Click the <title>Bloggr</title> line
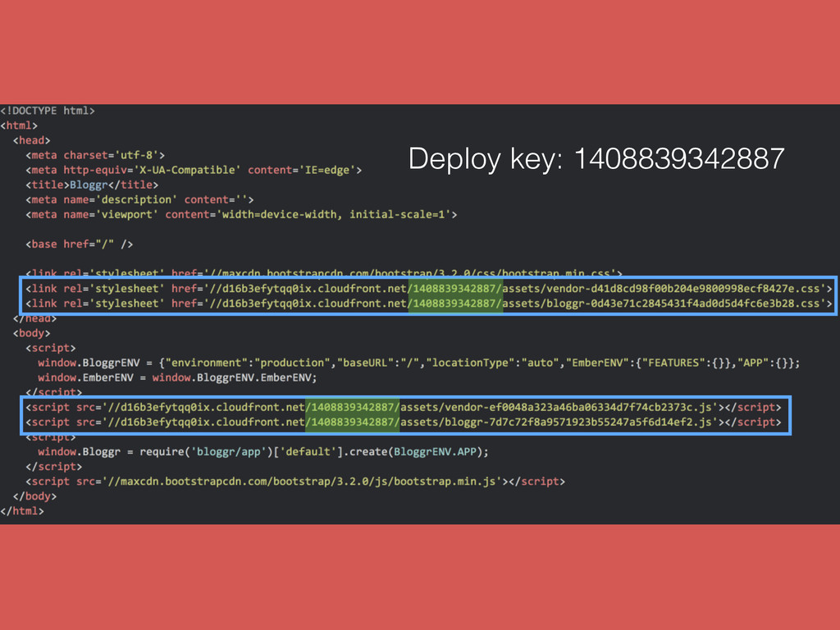The image size is (840, 630). 92,185
